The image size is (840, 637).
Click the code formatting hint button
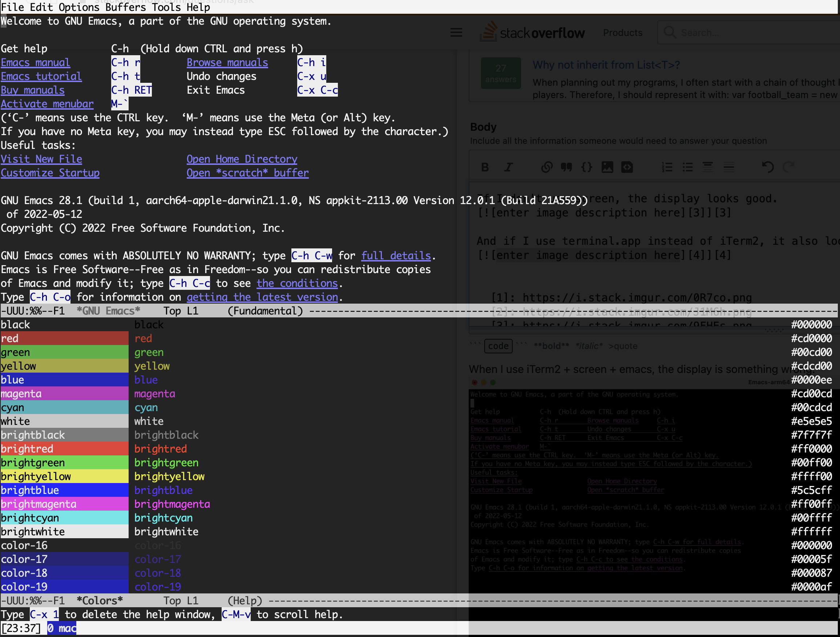(x=498, y=346)
